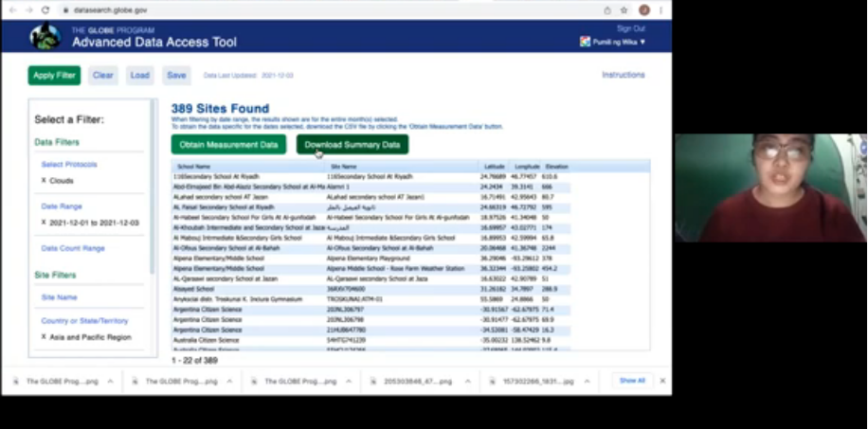This screenshot has width=868, height=429.
Task: Select Alpena Rose Farm Weather Station row
Action: (371, 268)
